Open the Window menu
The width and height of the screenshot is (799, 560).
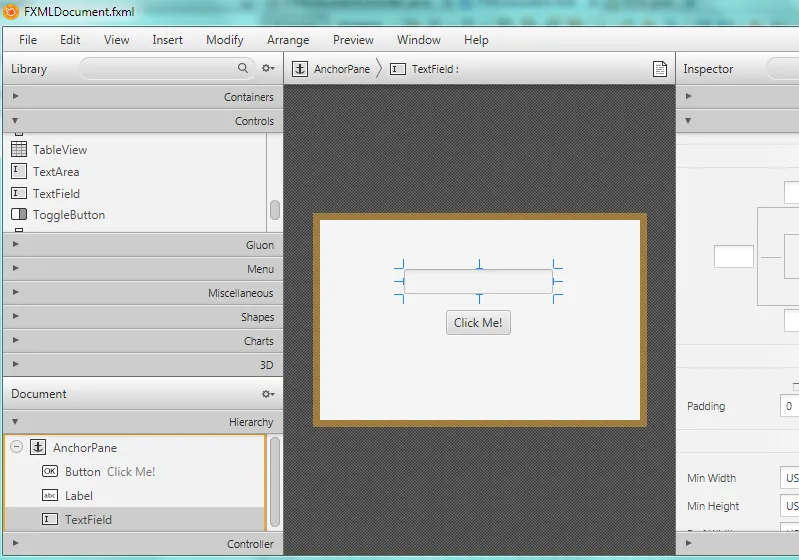419,40
